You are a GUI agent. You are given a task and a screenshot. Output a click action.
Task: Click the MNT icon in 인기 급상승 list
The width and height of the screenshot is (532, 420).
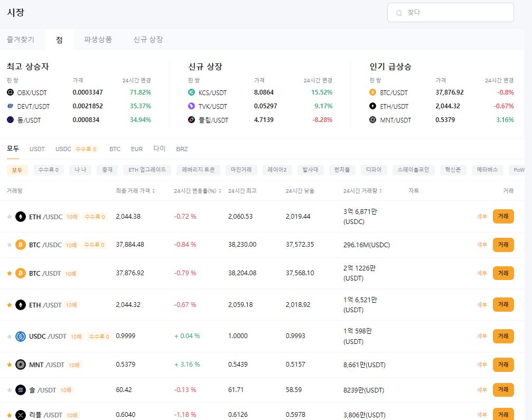click(x=372, y=120)
